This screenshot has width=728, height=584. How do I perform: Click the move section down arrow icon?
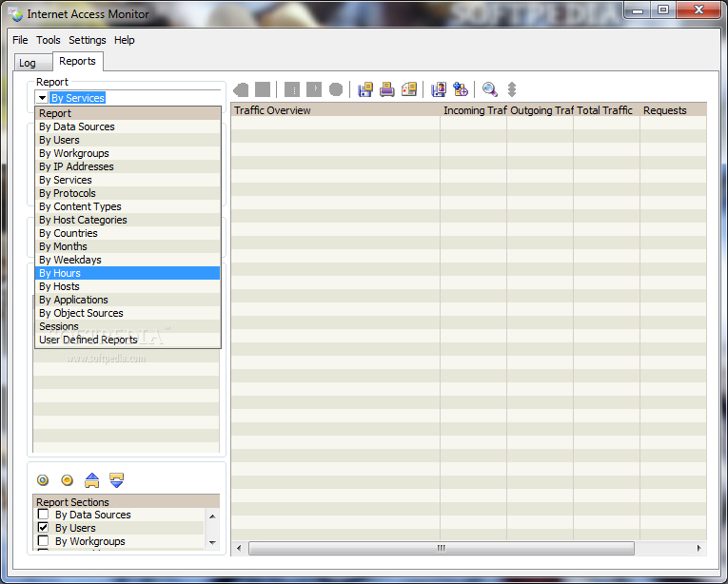click(x=116, y=480)
